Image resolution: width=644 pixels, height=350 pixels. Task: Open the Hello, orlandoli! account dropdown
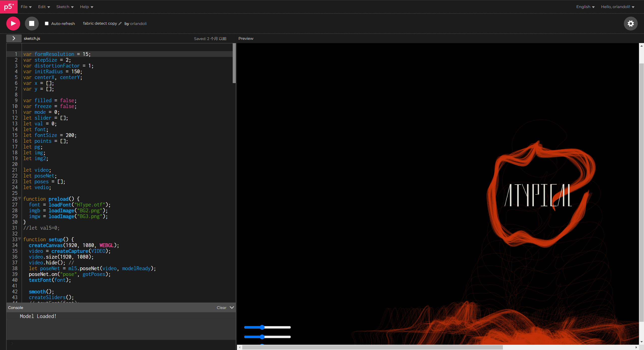coord(617,7)
